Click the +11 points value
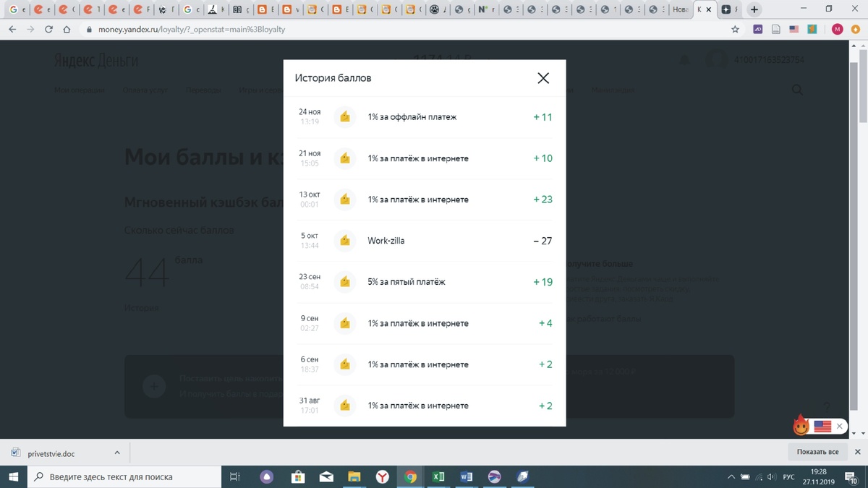 542,117
